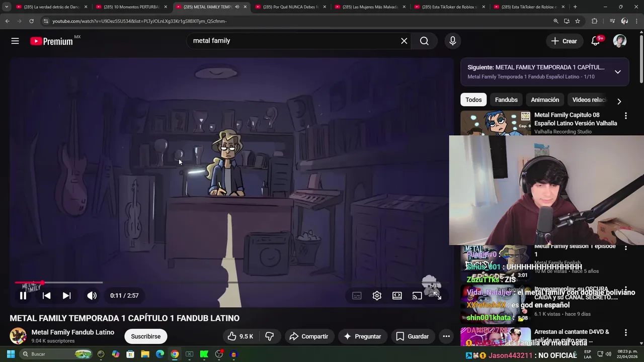
Task: Switch to Por Qué NUNCA Debes tab
Action: tap(291, 7)
